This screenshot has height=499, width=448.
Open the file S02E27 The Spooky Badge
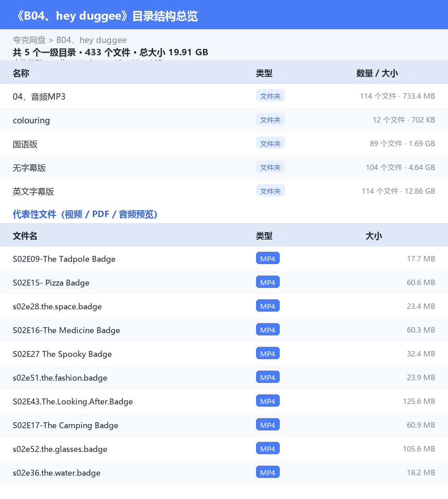click(62, 354)
